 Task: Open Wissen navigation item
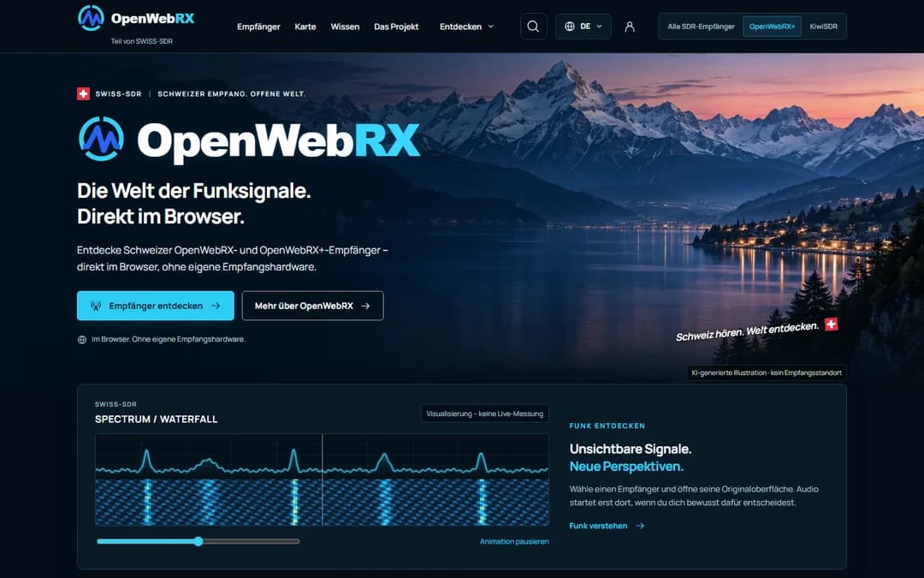[x=345, y=27]
